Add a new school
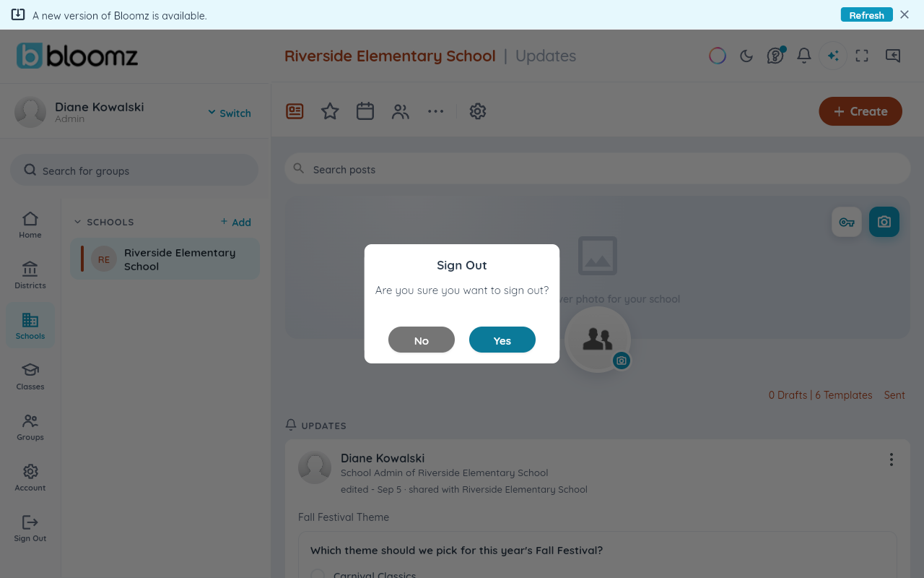 click(x=236, y=222)
